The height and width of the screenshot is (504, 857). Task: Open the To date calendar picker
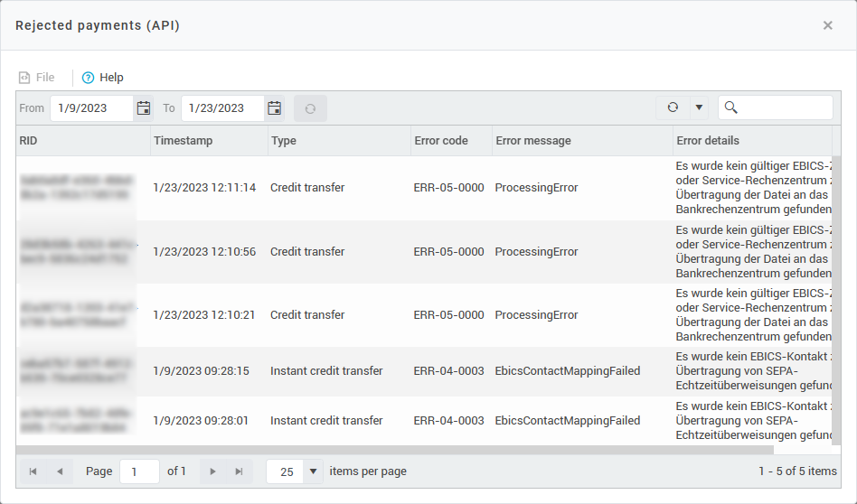tap(275, 108)
